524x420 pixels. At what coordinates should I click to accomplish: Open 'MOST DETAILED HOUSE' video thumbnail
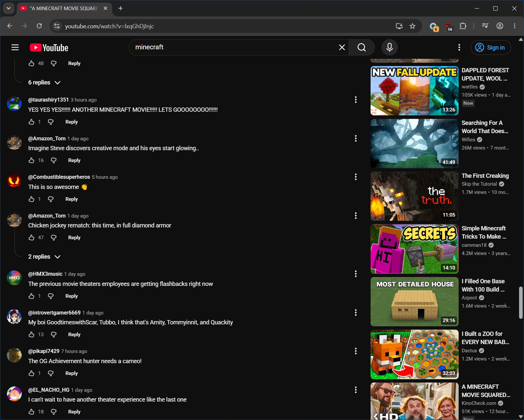(415, 302)
